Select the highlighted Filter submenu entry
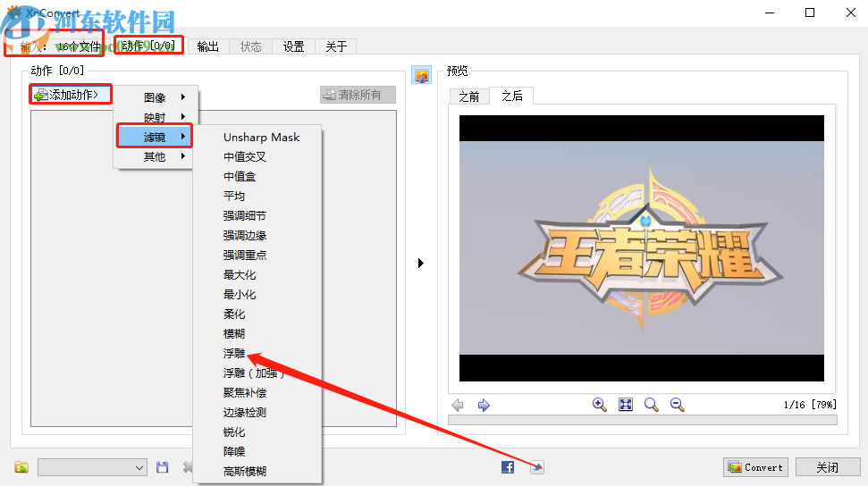 click(x=155, y=137)
